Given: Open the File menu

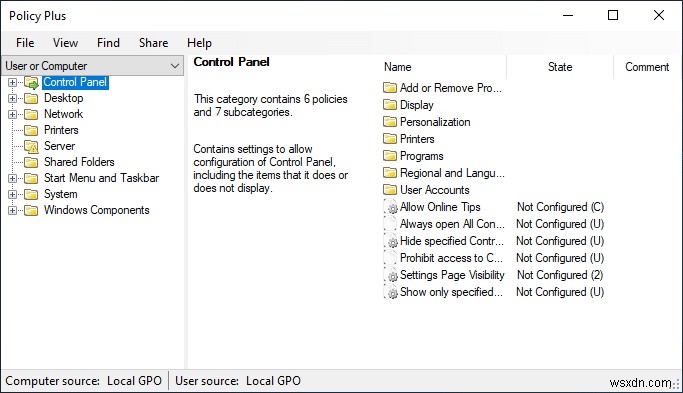Looking at the screenshot, I should click(25, 43).
